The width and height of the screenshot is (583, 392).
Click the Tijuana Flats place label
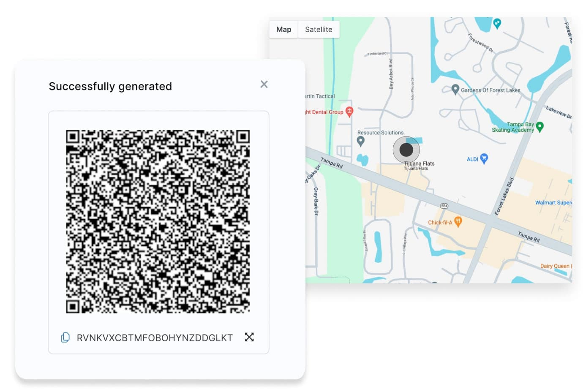(x=419, y=164)
